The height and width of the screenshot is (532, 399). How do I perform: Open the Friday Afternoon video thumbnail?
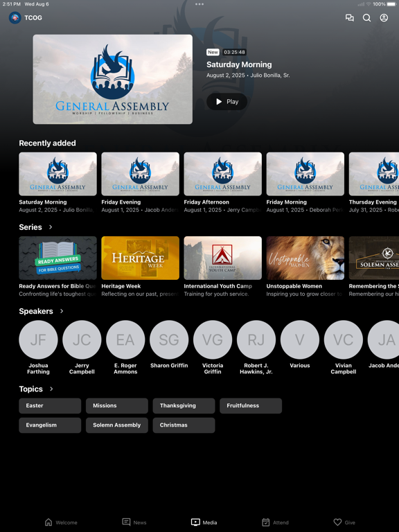tap(222, 174)
